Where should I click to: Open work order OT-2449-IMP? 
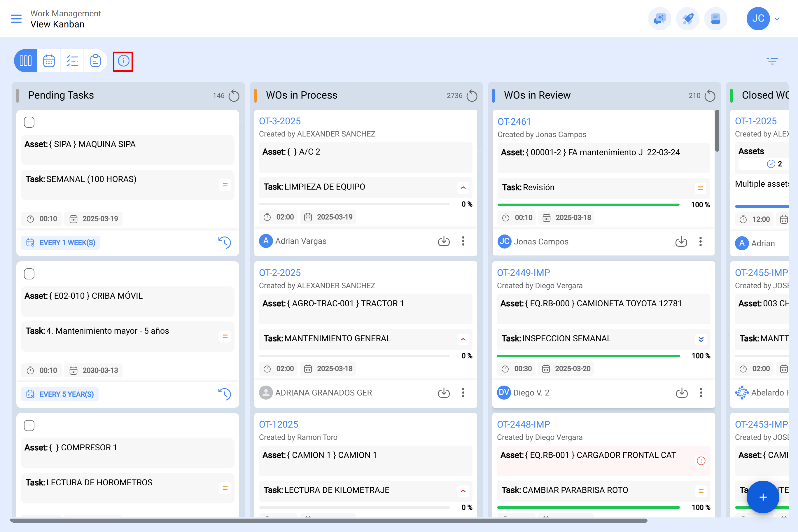[x=524, y=273]
